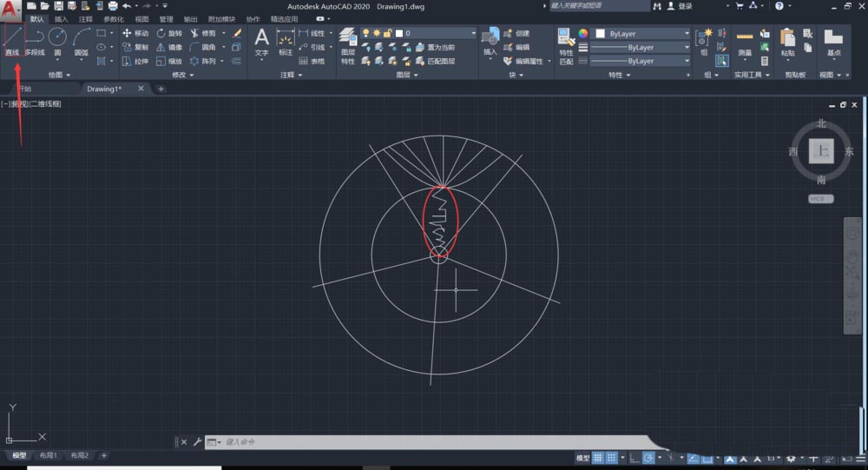
Task: Open the layer name dropdown showing 0
Action: click(x=438, y=33)
